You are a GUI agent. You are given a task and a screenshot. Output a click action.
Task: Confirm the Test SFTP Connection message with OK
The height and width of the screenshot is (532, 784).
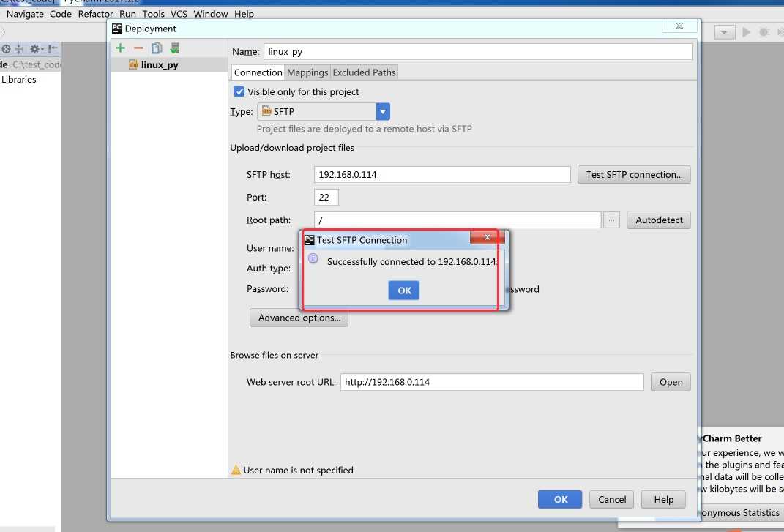(x=404, y=291)
